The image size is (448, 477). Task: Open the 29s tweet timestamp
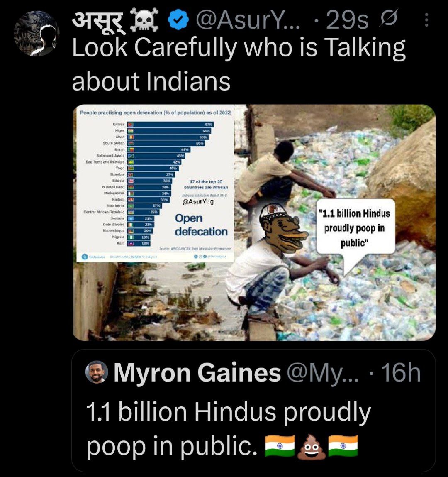347,21
